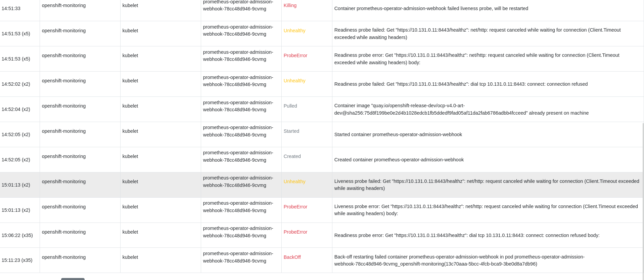Click the pod name in the BackOff row

point(238,257)
